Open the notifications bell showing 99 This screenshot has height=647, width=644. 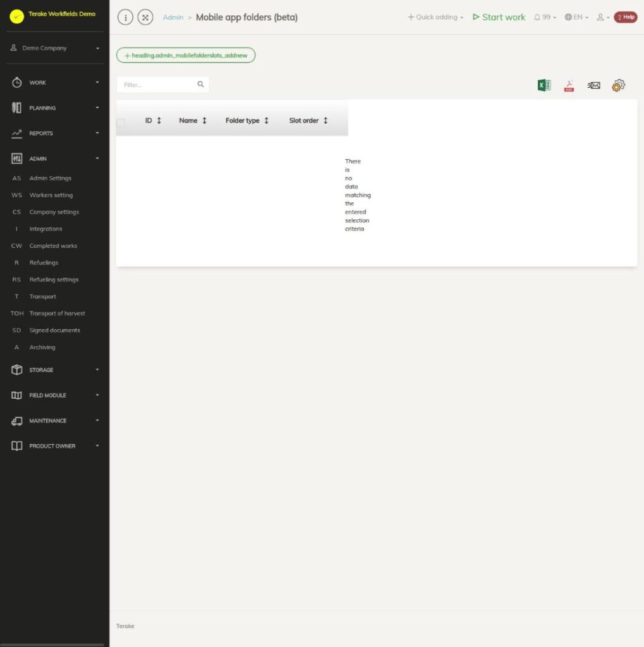[545, 17]
